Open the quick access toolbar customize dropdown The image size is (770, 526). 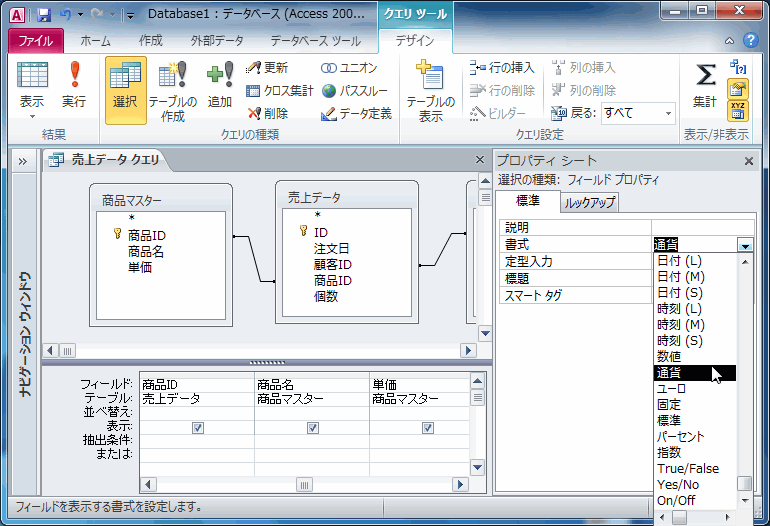[130, 16]
